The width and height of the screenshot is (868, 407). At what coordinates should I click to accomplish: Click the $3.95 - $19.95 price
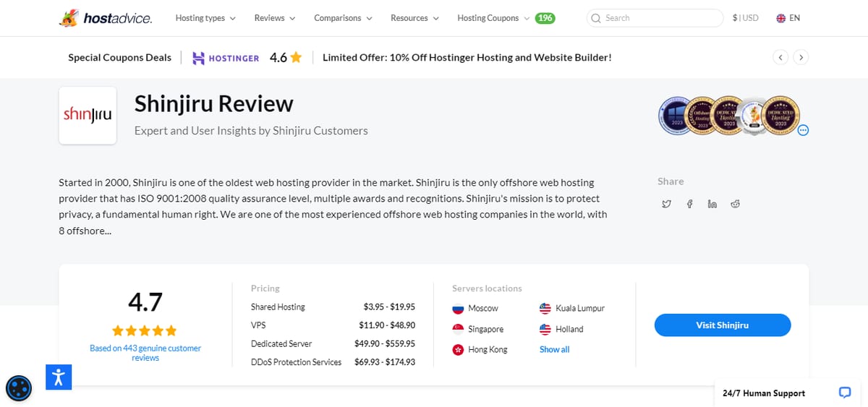tap(389, 307)
